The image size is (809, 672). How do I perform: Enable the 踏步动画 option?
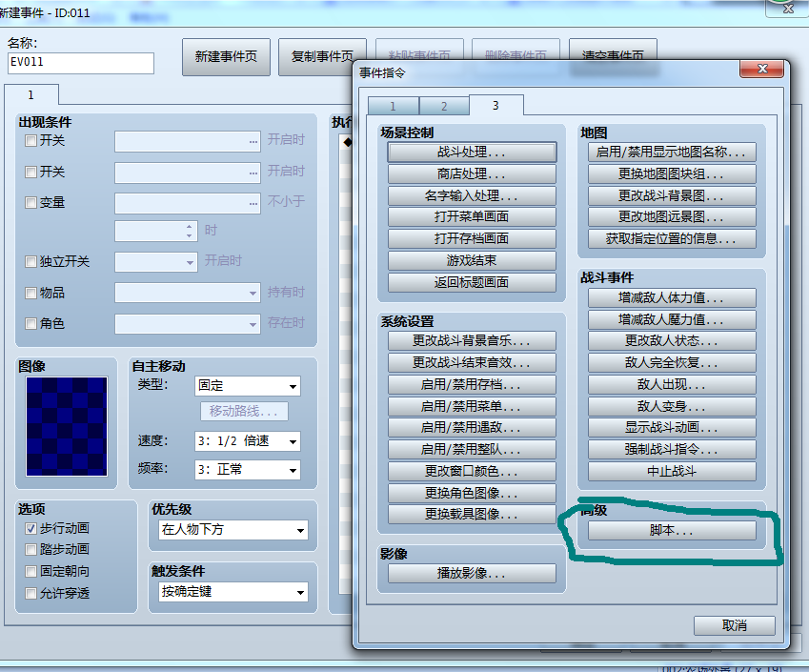[30, 550]
